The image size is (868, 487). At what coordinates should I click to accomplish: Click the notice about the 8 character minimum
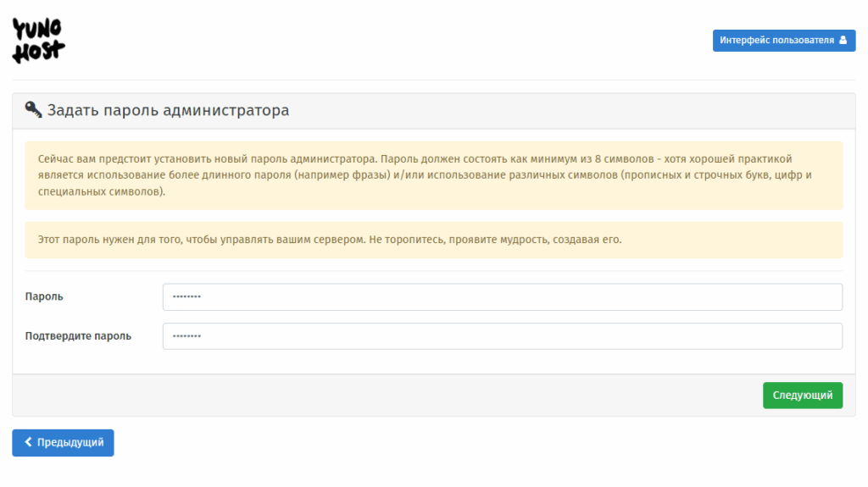(x=433, y=175)
